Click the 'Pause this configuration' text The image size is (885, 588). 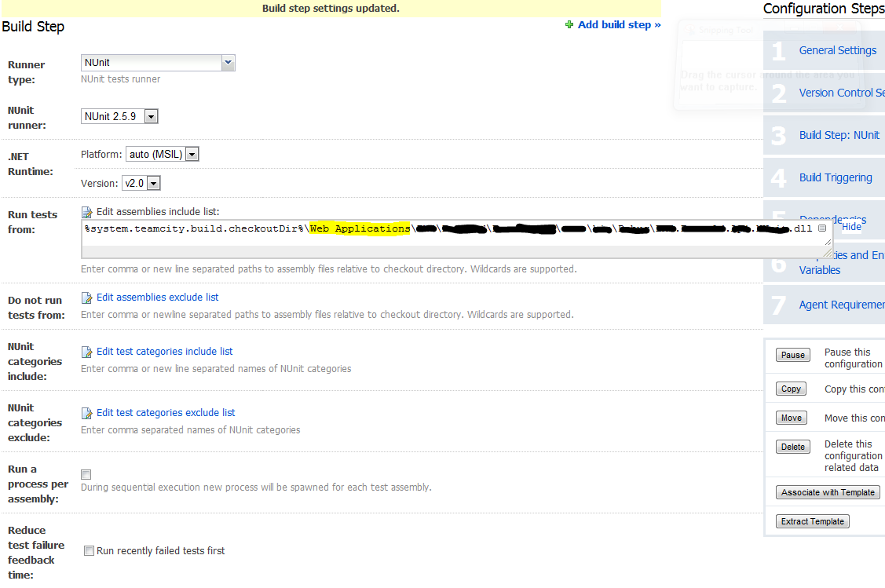(x=854, y=358)
